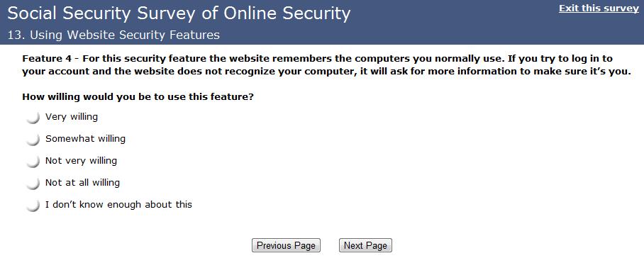Click the Feature 4 description paragraph
Screen dimensions: 644x275
tap(326, 64)
